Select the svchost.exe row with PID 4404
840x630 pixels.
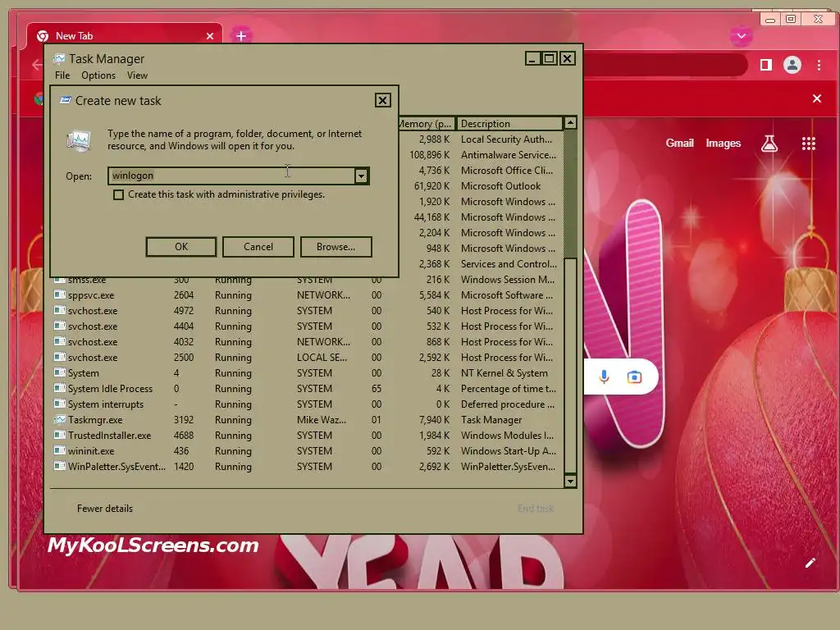tap(308, 326)
